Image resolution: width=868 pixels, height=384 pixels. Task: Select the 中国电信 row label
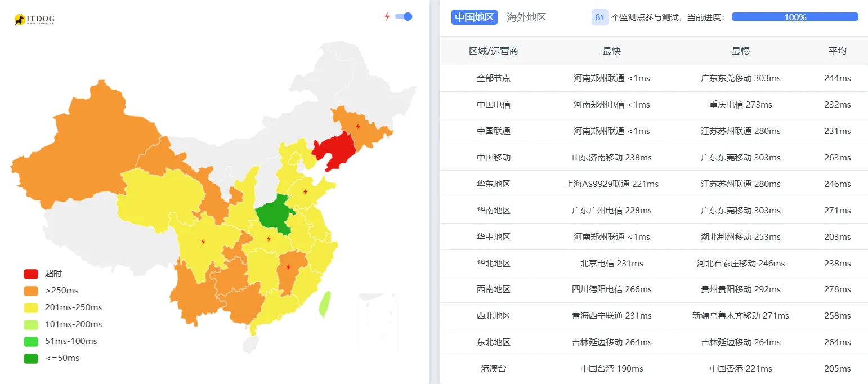click(x=494, y=105)
